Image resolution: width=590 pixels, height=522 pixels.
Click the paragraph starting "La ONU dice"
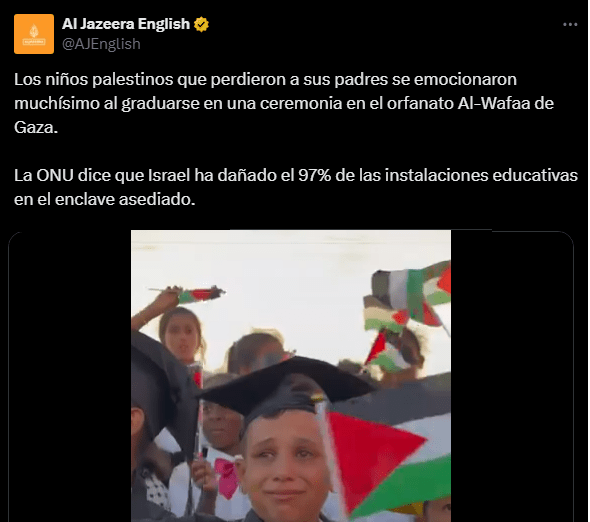296,187
